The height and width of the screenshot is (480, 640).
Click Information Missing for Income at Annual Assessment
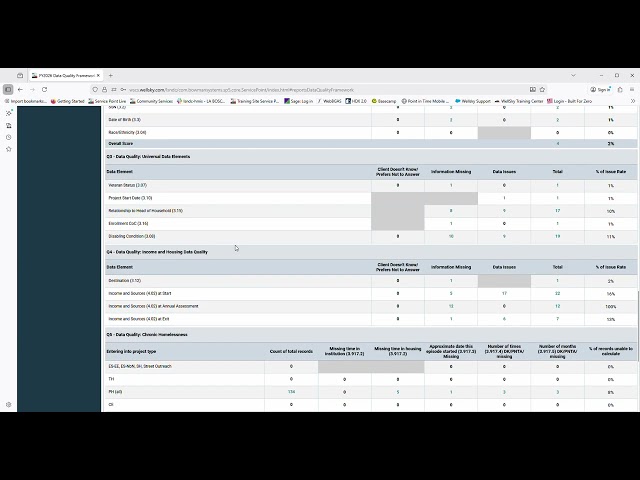(451, 306)
